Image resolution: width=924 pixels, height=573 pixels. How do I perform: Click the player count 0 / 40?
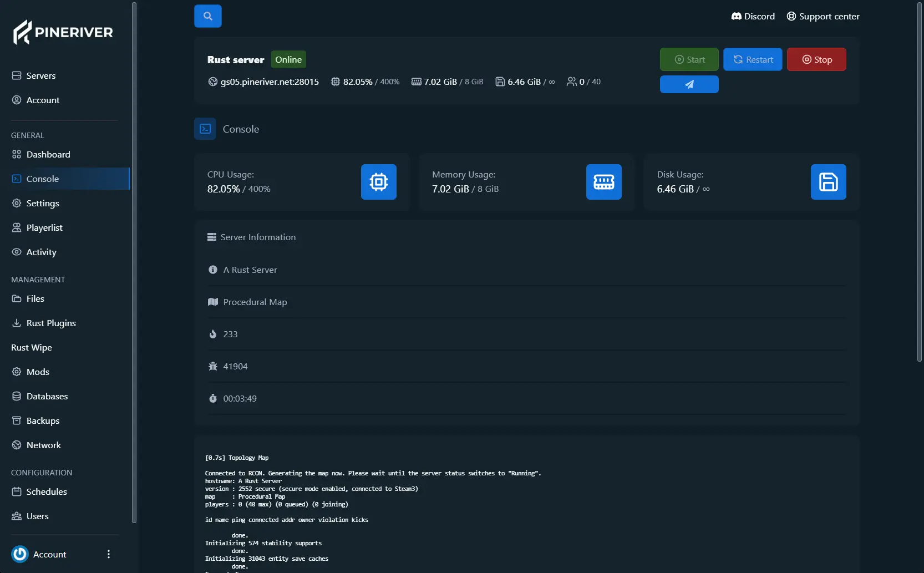click(x=583, y=82)
